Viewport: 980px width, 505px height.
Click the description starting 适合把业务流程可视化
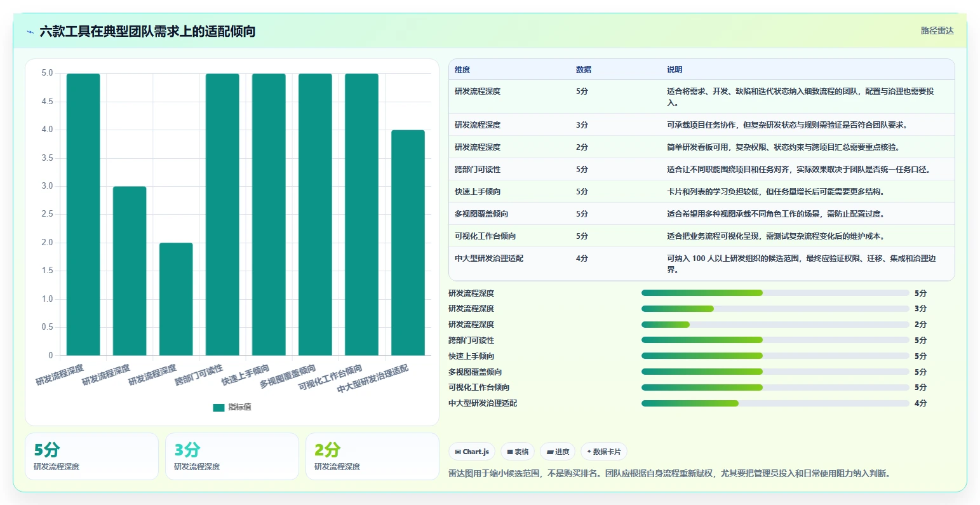[775, 236]
